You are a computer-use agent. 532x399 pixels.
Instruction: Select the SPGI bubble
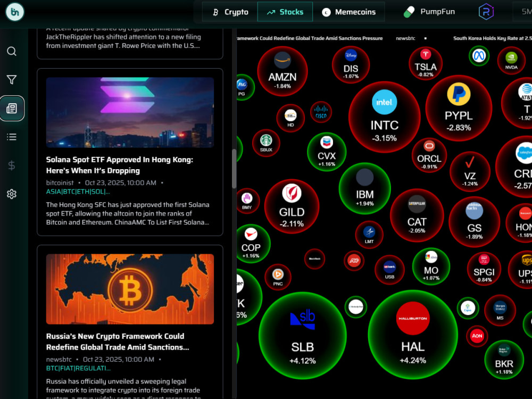point(484,269)
